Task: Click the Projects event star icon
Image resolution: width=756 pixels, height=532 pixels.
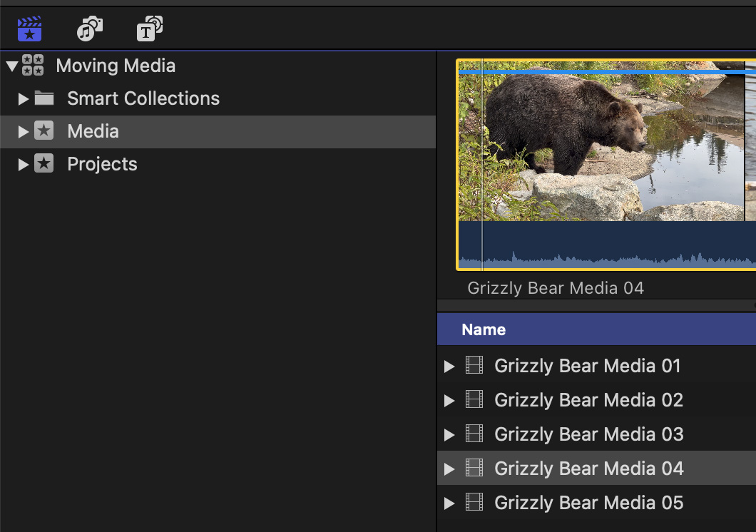Action: click(x=44, y=164)
